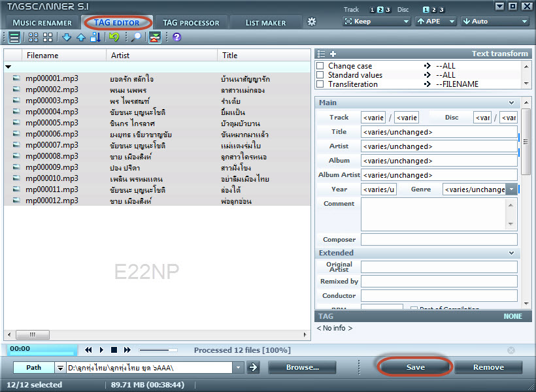This screenshot has height=392, width=536.
Task: Click the Remove button
Action: pyautogui.click(x=488, y=367)
